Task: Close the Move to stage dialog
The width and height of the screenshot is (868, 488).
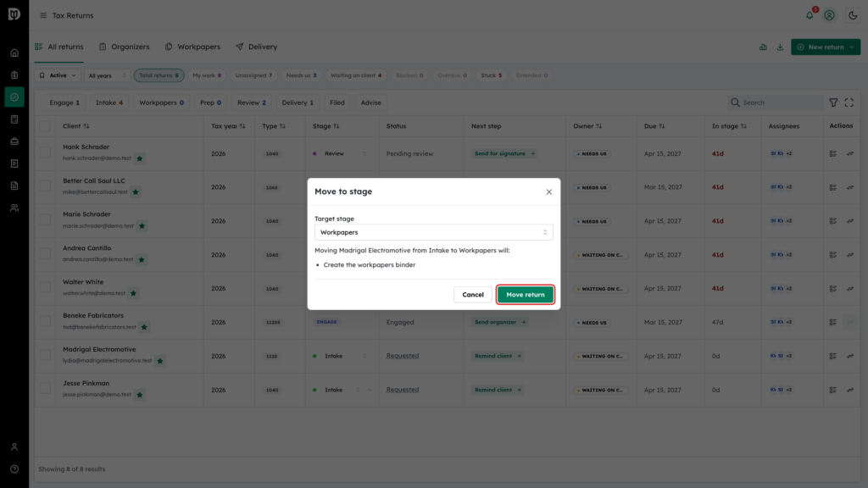Action: [x=548, y=192]
